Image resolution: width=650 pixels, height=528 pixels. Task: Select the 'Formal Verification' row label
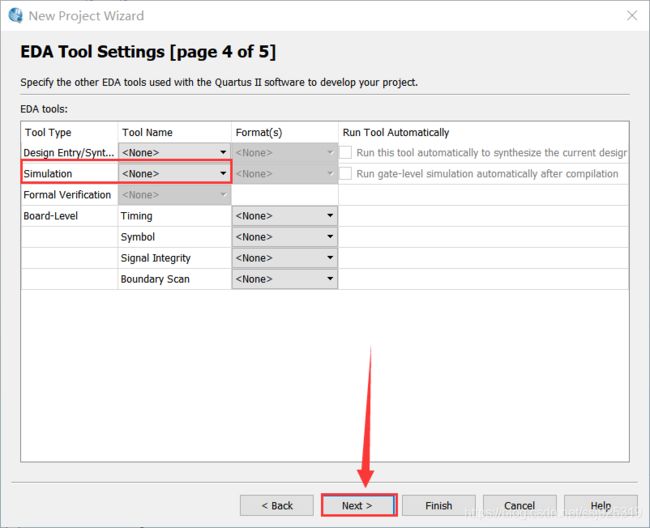(x=67, y=195)
